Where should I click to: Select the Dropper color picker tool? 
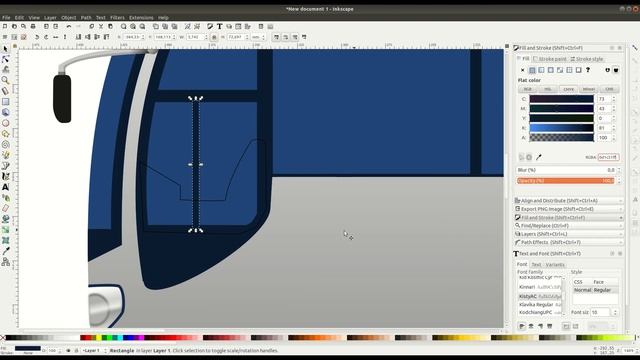coord(5,251)
